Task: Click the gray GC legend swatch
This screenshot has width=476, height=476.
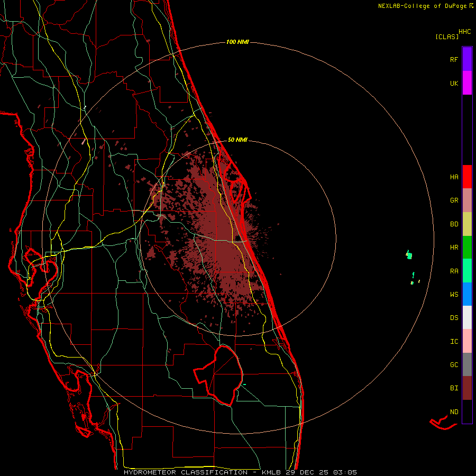Action: pyautogui.click(x=467, y=364)
